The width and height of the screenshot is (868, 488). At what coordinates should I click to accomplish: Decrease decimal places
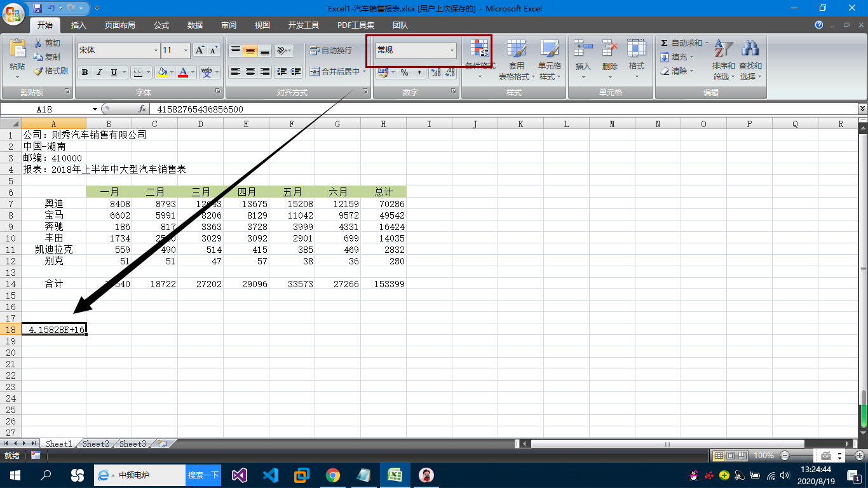(451, 72)
